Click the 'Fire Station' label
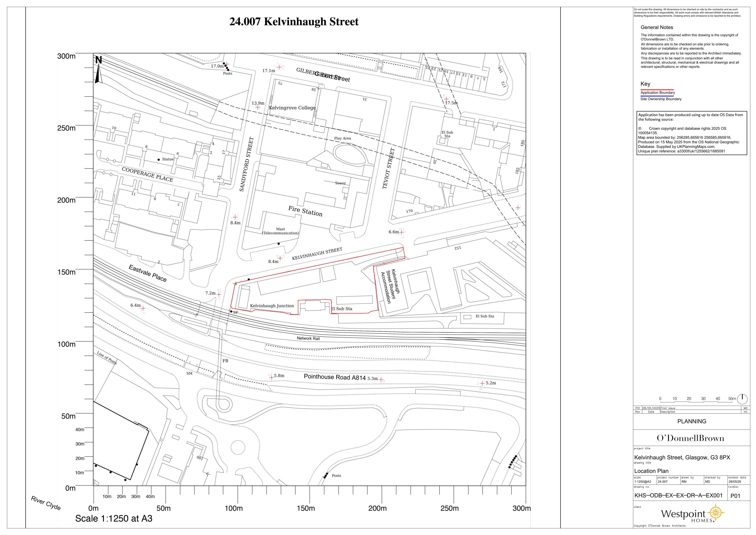 click(305, 211)
